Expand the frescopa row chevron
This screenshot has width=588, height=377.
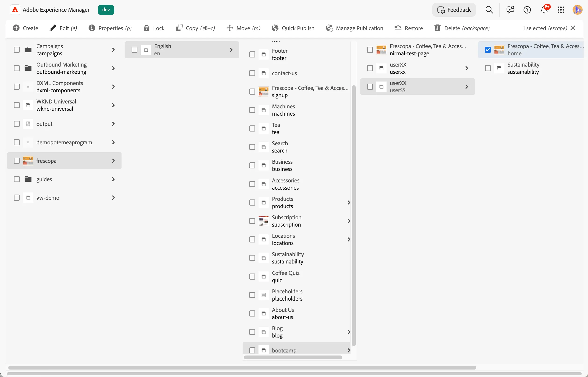[x=113, y=161]
